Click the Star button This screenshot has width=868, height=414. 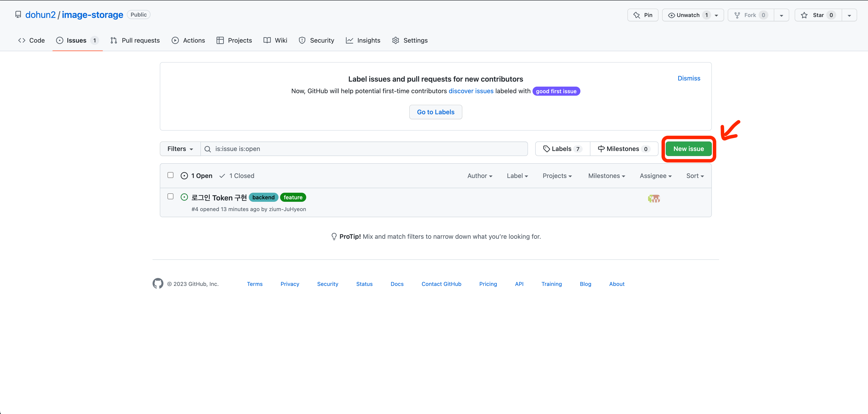(x=818, y=15)
